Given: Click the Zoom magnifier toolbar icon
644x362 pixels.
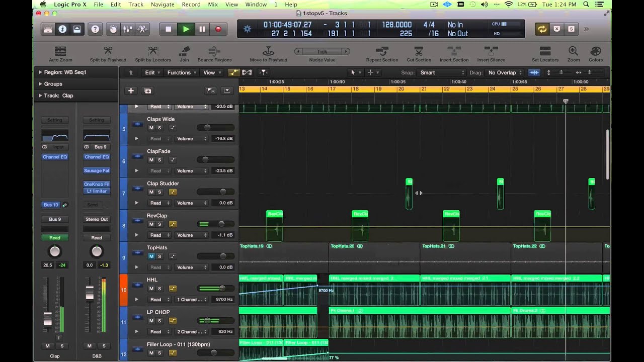Looking at the screenshot, I should (x=573, y=51).
